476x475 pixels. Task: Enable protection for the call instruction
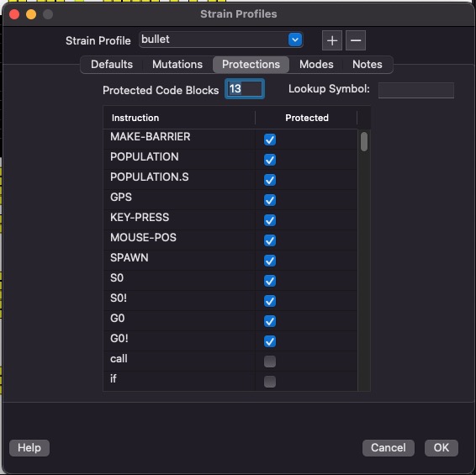270,362
